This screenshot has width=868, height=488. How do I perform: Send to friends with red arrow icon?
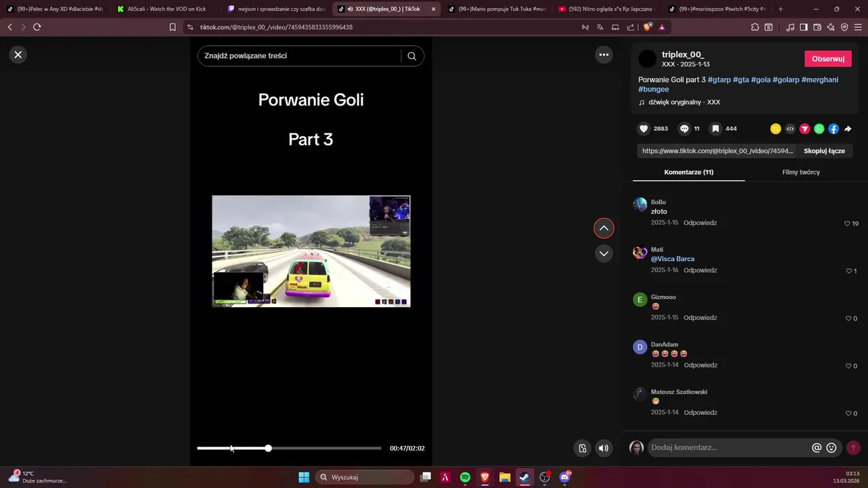[805, 129]
